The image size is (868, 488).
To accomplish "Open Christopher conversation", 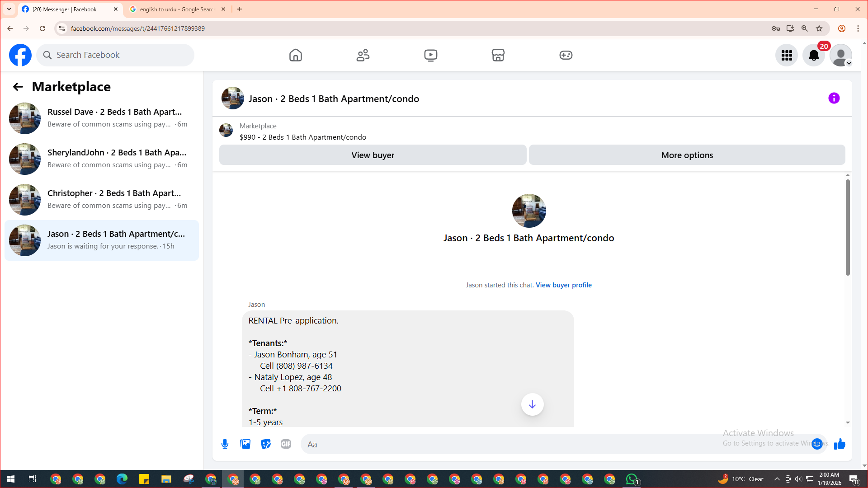I will (102, 200).
